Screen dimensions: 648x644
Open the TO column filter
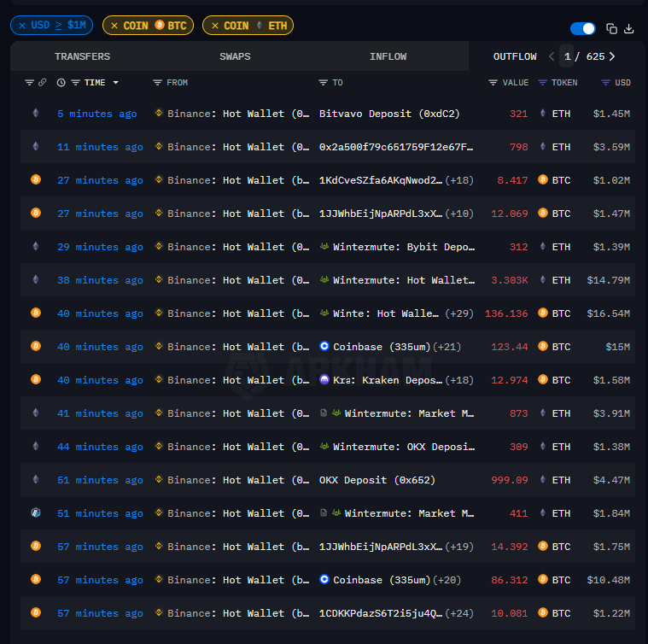click(x=324, y=83)
